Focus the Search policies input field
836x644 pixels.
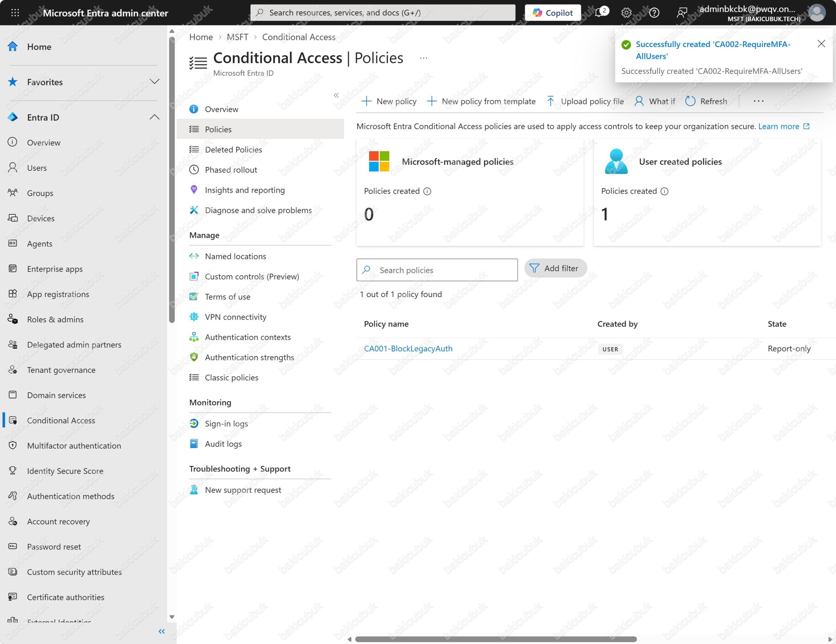437,270
